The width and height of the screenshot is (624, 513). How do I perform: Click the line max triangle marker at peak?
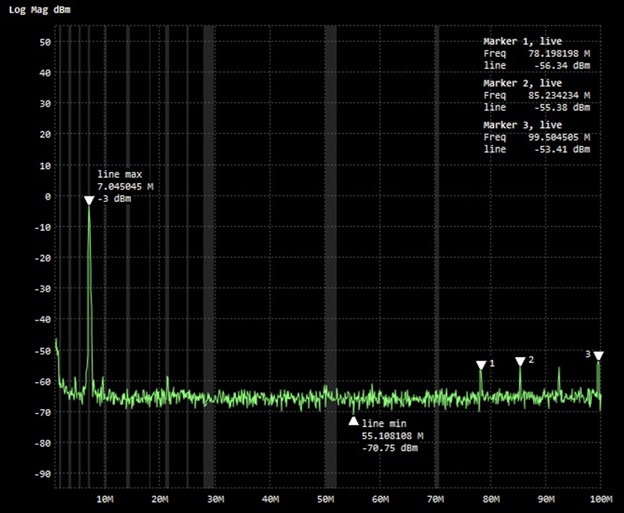(x=89, y=201)
